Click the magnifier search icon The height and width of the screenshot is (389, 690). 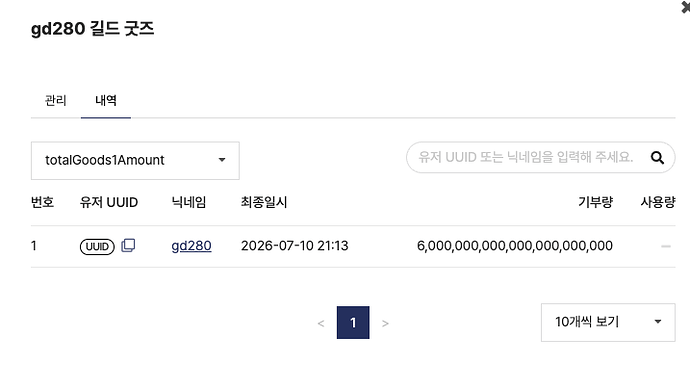pos(657,158)
